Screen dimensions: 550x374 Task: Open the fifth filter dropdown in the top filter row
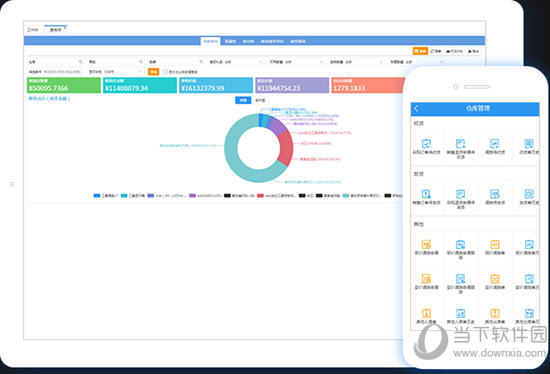296,62
